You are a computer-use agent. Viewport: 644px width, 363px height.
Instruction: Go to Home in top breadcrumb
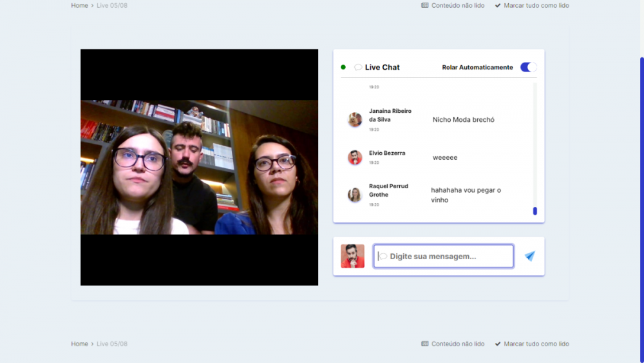(79, 5)
